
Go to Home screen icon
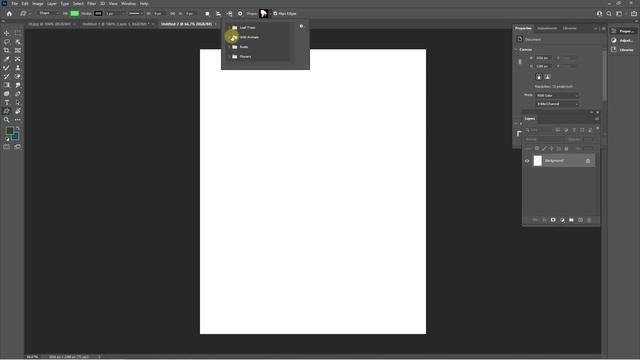[9, 13]
